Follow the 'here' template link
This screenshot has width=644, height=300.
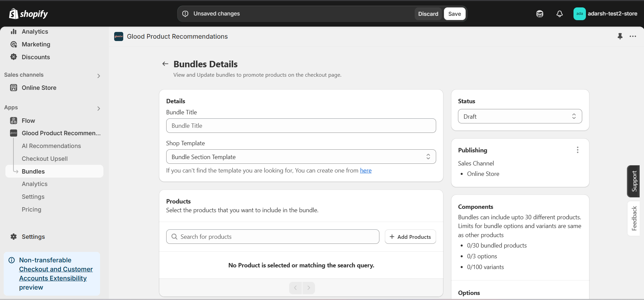point(366,171)
